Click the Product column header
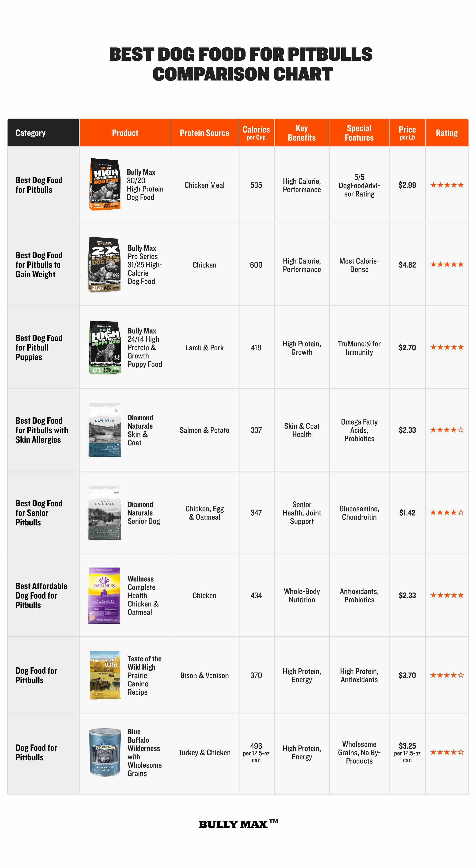This screenshot has width=476, height=868. [x=125, y=132]
